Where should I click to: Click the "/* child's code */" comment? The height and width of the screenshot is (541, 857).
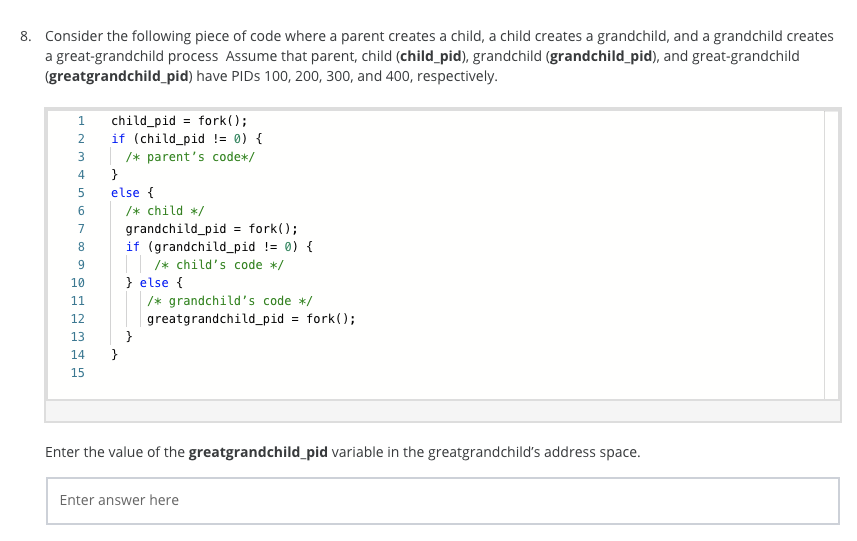point(219,264)
